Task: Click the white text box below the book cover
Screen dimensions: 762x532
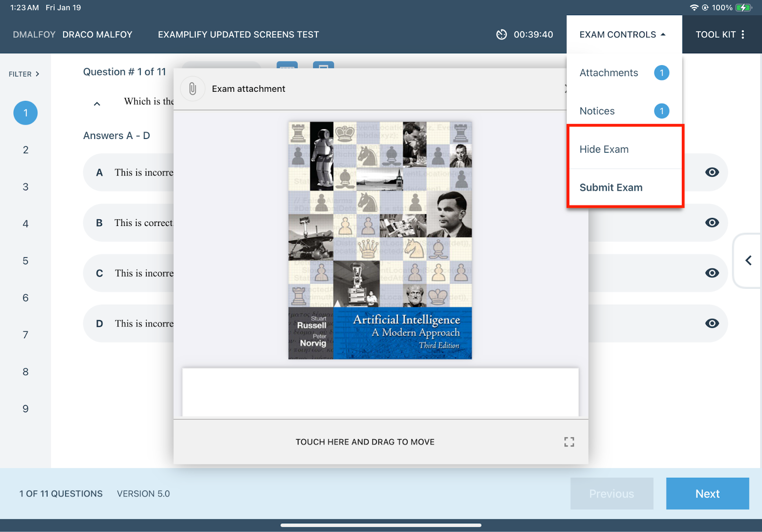Action: point(381,392)
